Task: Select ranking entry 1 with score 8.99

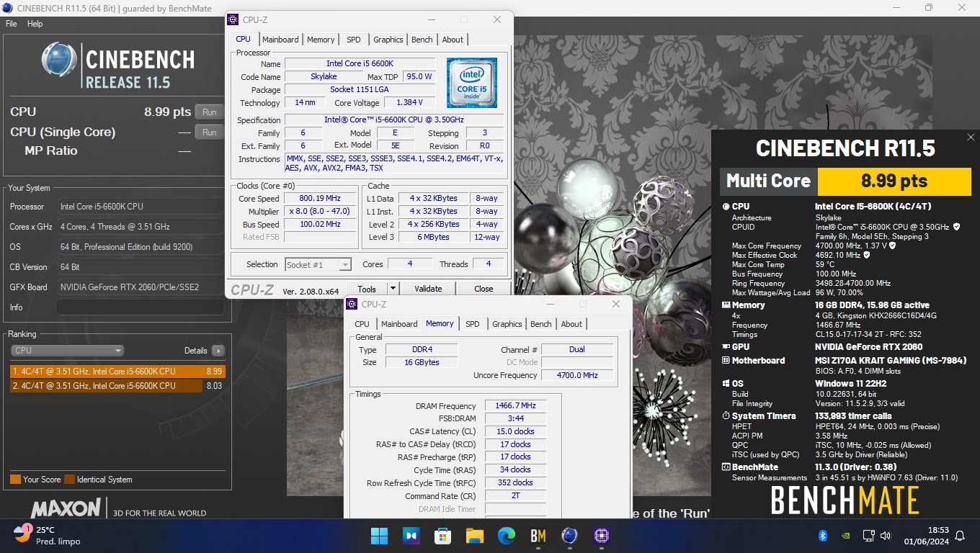Action: click(117, 372)
